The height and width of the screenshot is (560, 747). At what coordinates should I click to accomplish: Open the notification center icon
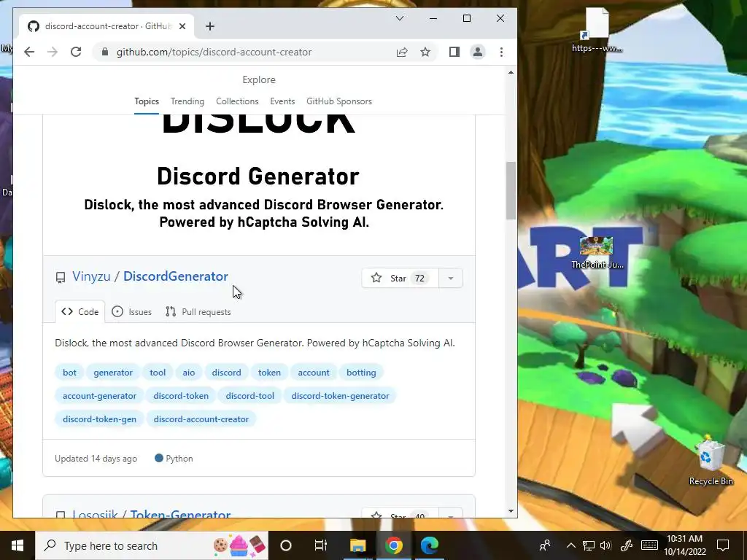coord(723,545)
